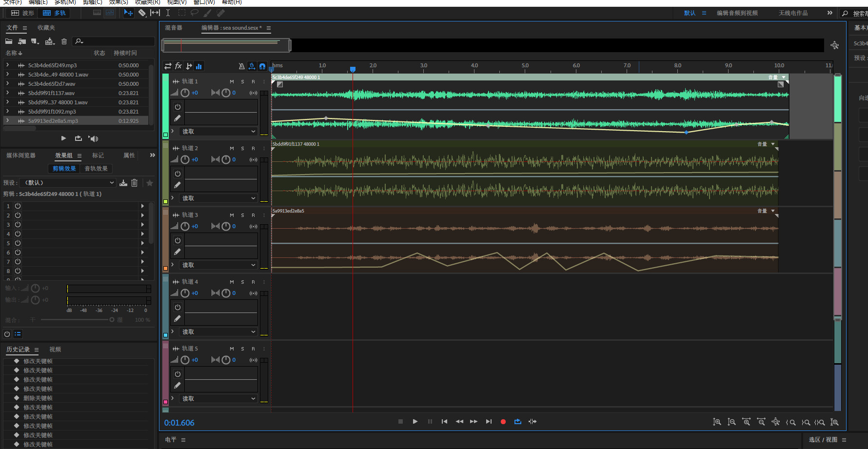Open the fx effects view for tracks

pyautogui.click(x=178, y=66)
